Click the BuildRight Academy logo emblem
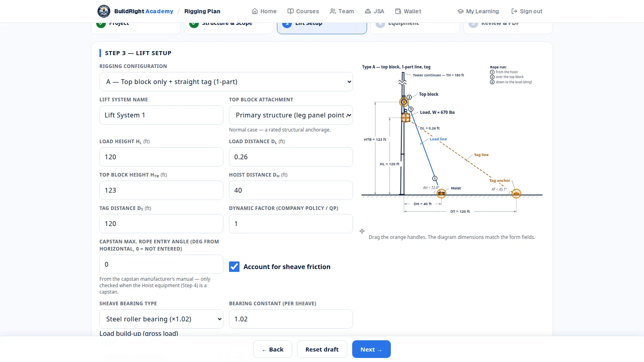Screen dimensions: 644x362 (x=104, y=11)
